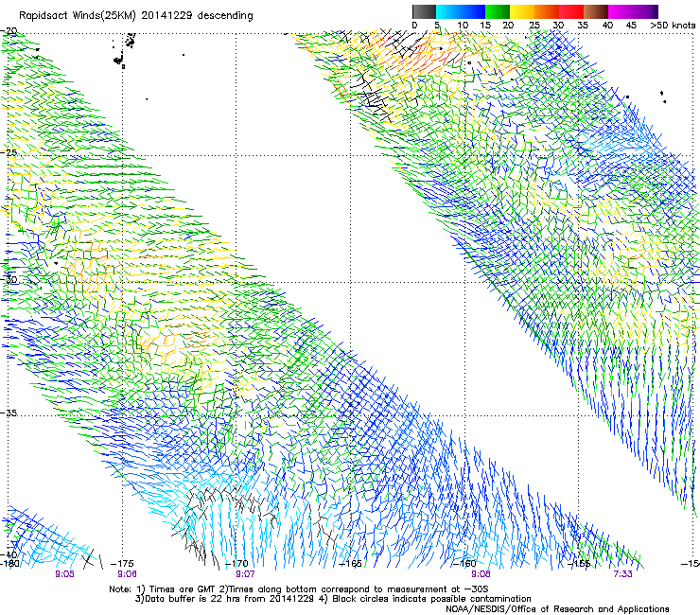Click the '-180' longitude axis label

[x=9, y=564]
